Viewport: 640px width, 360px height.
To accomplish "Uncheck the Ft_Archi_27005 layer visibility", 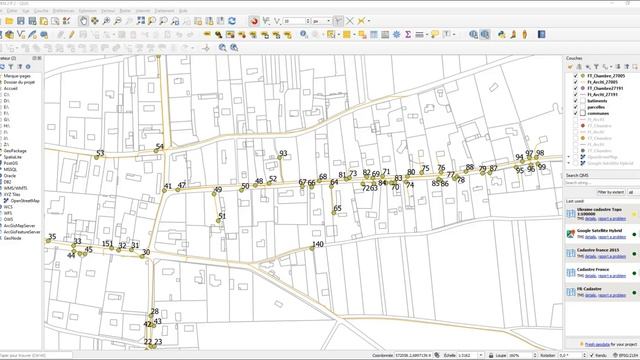I will [576, 82].
